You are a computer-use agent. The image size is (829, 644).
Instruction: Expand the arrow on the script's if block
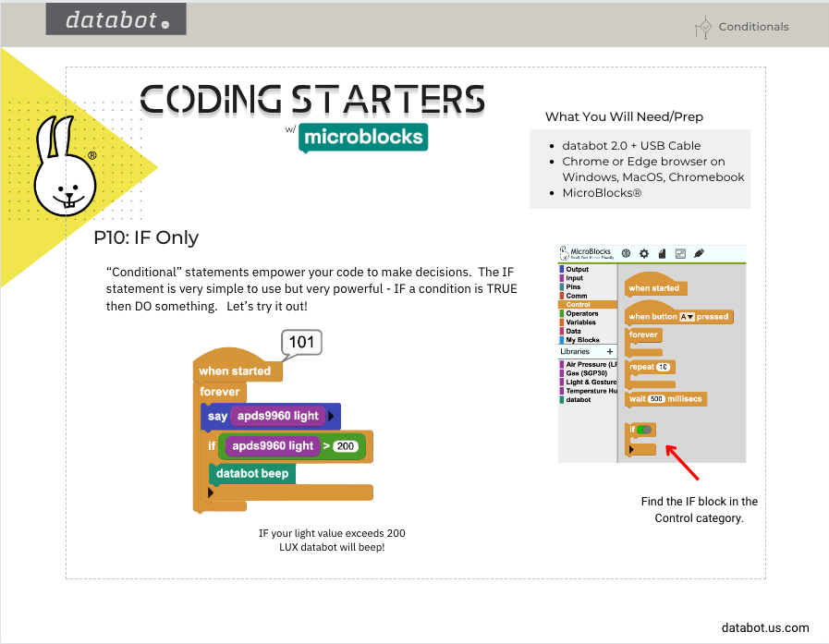tap(211, 492)
